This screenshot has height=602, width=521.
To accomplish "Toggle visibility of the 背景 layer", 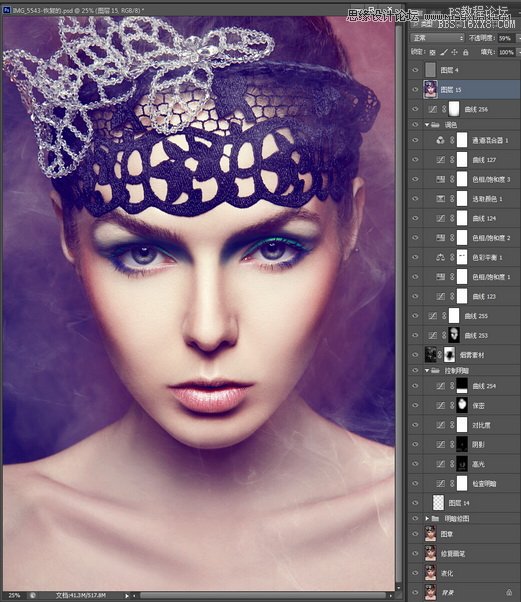I will point(415,592).
